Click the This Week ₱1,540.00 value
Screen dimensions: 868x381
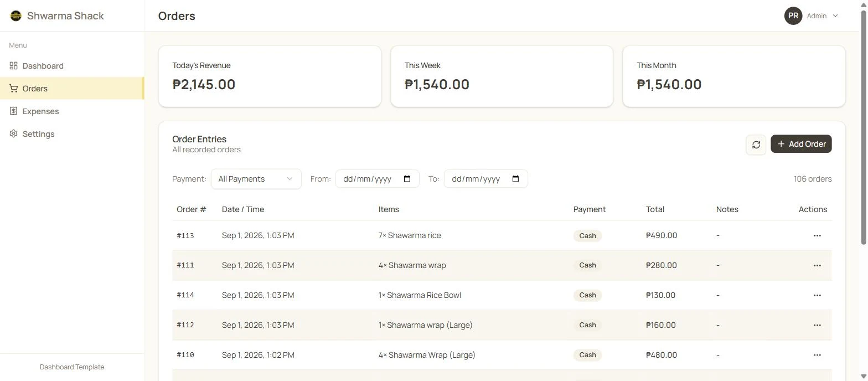[437, 84]
